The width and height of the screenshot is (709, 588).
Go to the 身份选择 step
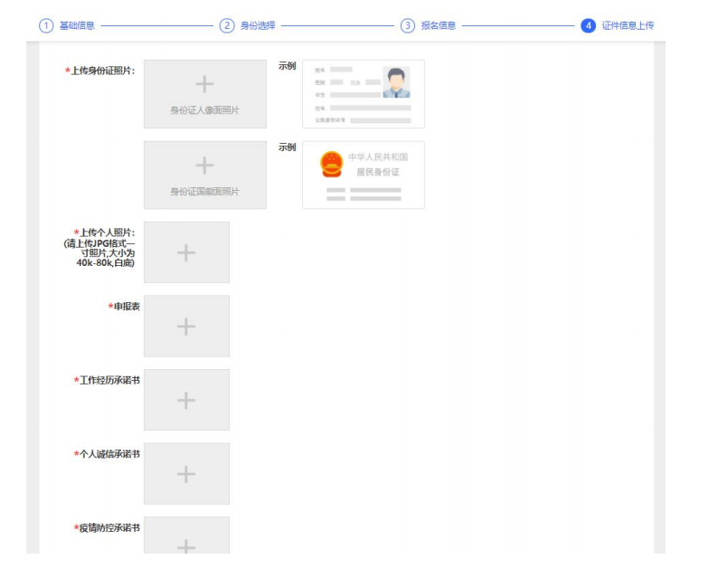tap(258, 25)
